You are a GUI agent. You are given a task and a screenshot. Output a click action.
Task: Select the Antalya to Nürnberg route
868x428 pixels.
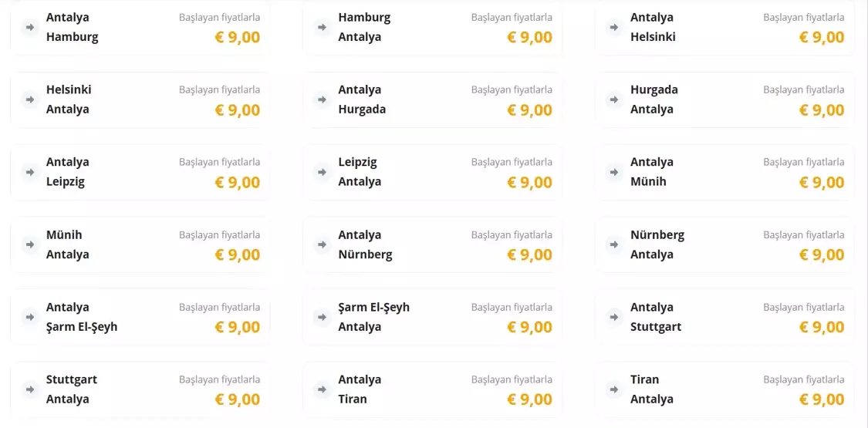click(x=432, y=244)
